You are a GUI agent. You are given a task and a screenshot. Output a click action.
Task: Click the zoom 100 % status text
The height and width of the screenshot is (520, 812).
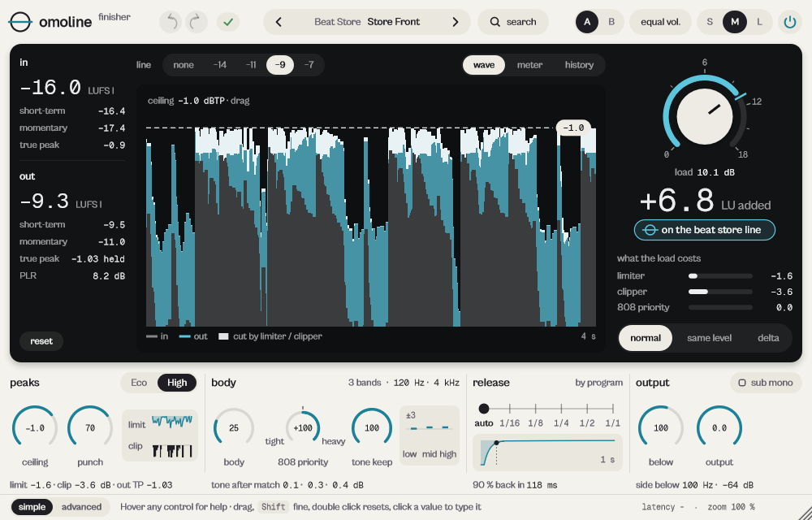tap(731, 507)
